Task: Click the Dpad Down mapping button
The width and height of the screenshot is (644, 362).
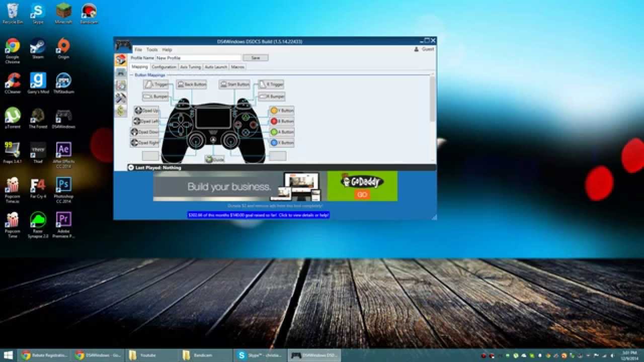Action: pos(145,132)
